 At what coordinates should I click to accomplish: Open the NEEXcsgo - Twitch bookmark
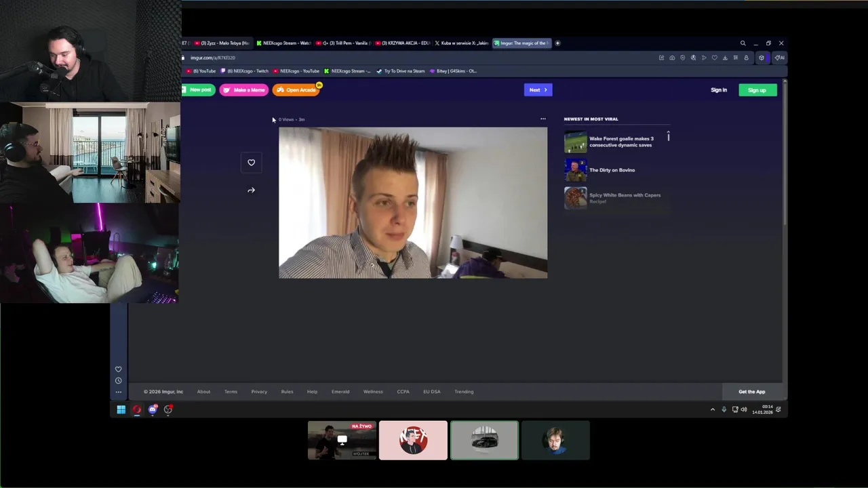[244, 71]
